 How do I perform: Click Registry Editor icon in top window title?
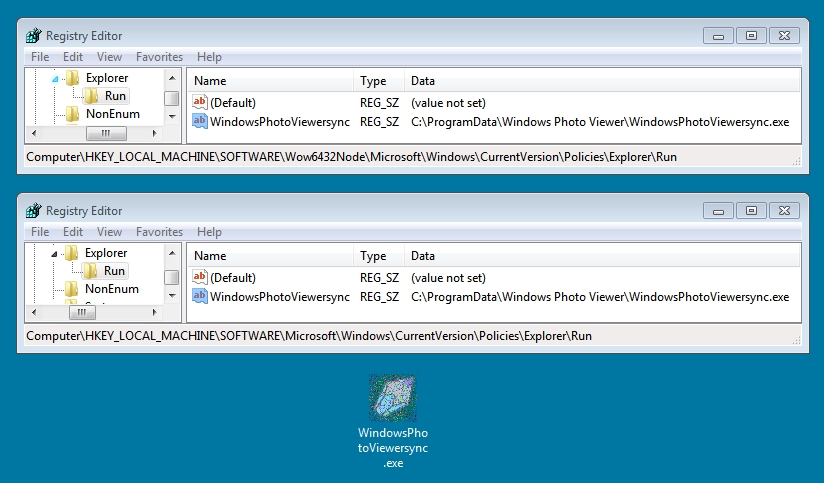click(34, 36)
